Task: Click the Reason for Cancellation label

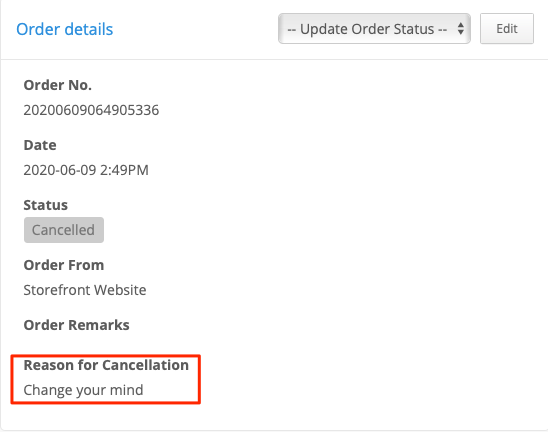Action: 106,365
